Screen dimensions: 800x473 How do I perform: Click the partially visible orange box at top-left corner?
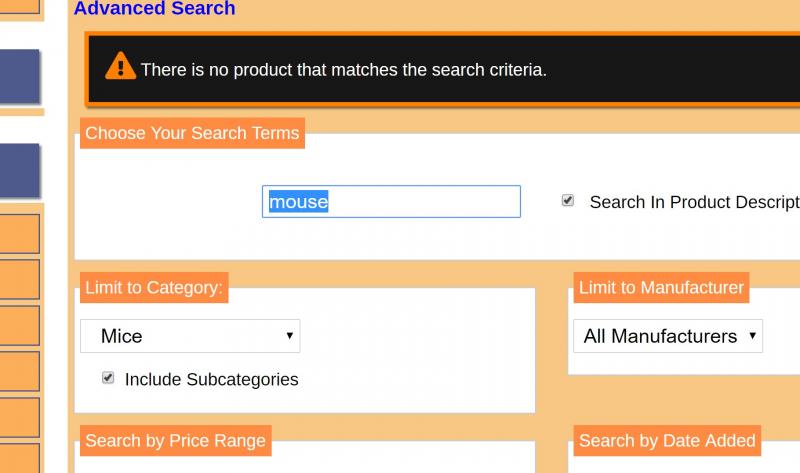tap(19, 6)
